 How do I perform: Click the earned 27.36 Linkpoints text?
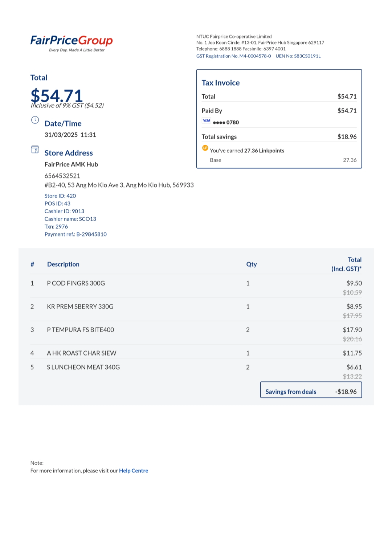(247, 151)
